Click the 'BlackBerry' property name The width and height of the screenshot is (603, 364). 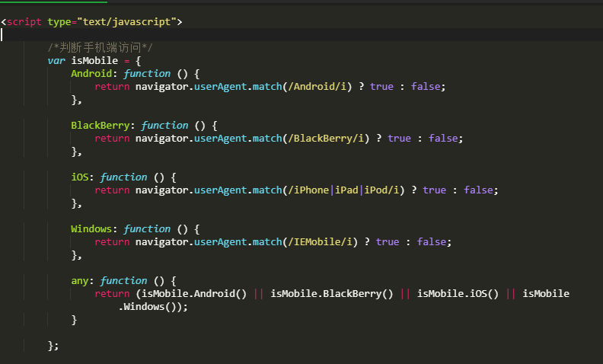100,126
